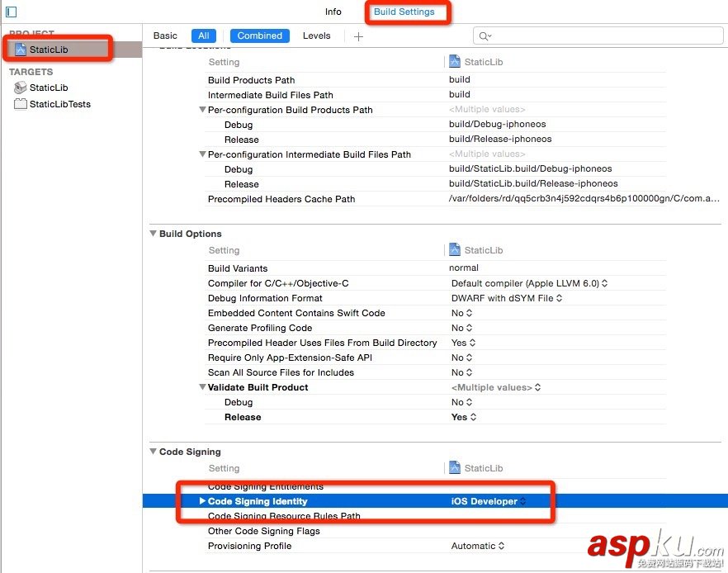The width and height of the screenshot is (728, 573).
Task: Open the Info tab
Action: (x=333, y=12)
